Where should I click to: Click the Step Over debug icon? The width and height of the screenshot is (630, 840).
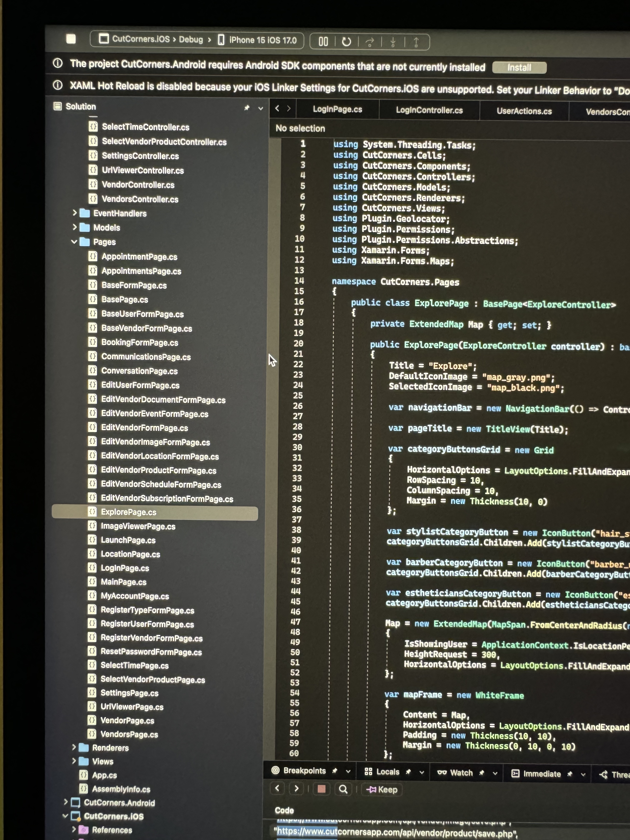coord(370,42)
